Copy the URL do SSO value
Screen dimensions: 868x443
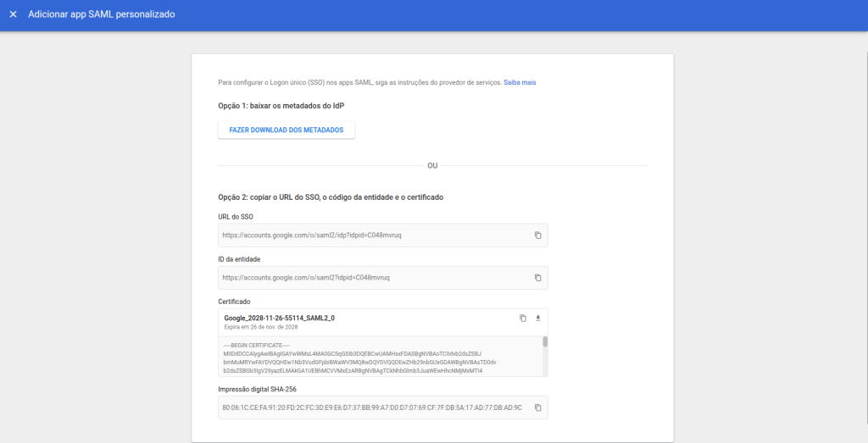click(x=537, y=235)
